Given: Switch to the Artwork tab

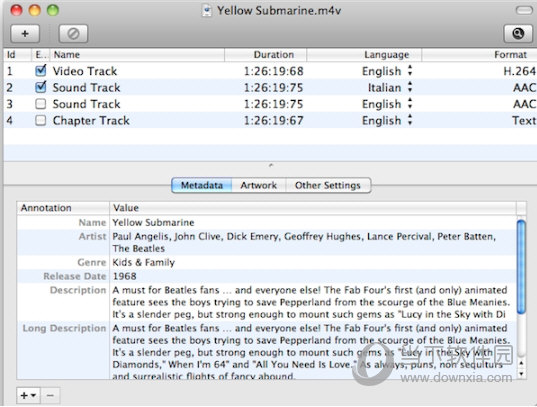Looking at the screenshot, I should tap(259, 185).
